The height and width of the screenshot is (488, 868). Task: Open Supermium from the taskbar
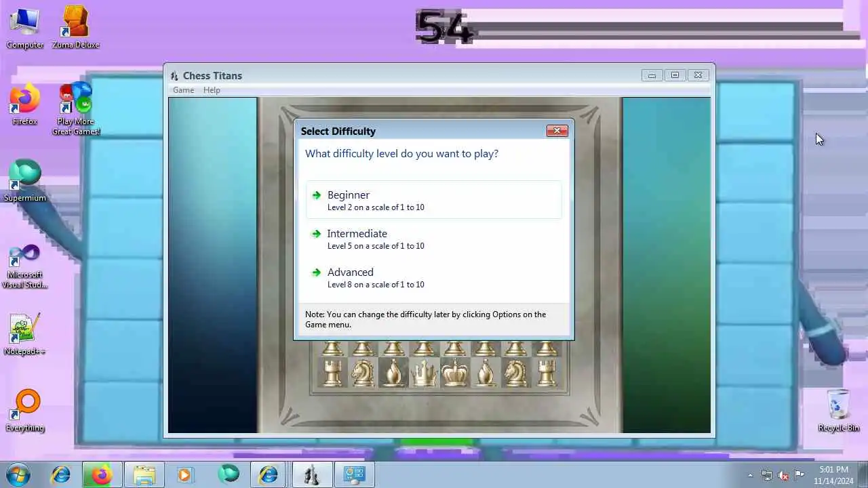point(229,474)
